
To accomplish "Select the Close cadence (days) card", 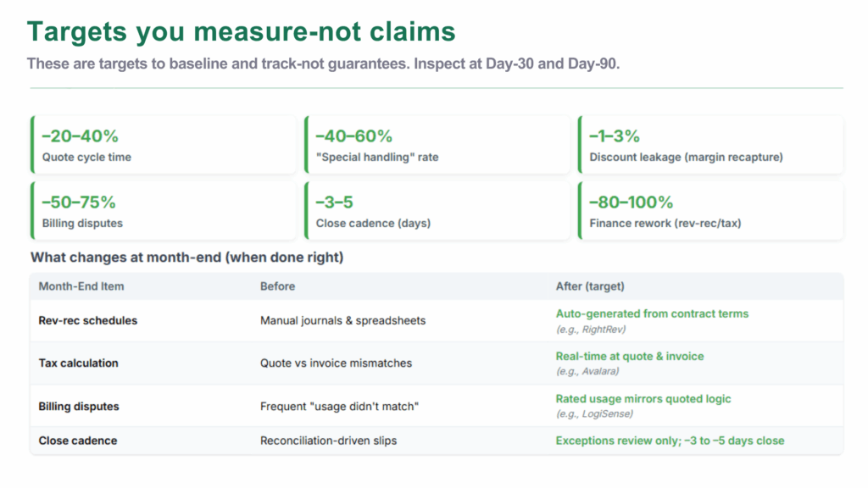I will 437,211.
